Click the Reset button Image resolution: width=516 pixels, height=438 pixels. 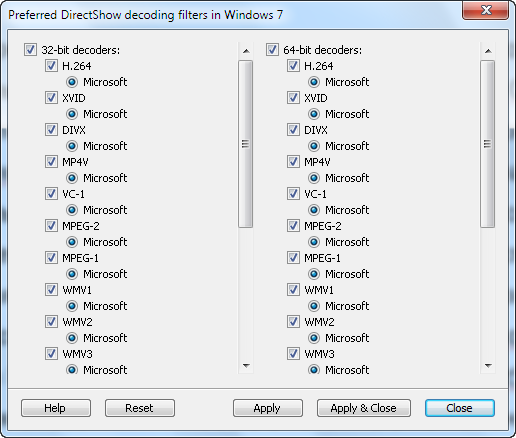pos(140,408)
